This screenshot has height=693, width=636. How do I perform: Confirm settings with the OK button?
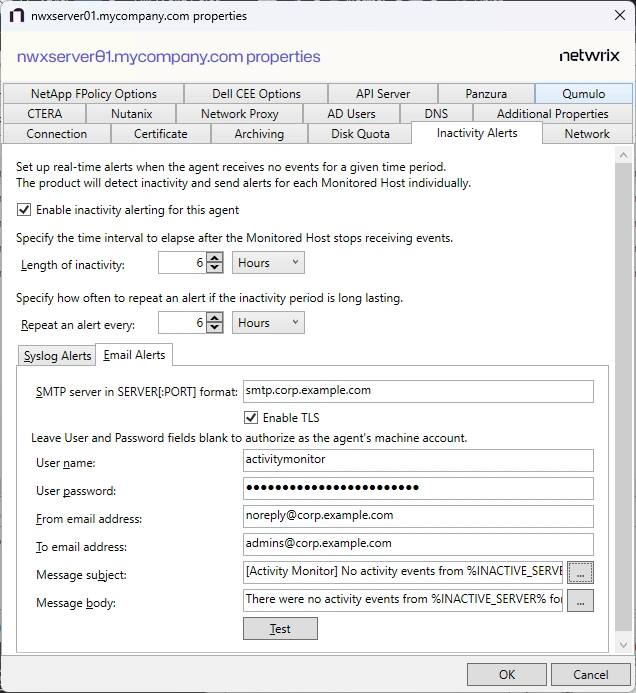[x=507, y=674]
